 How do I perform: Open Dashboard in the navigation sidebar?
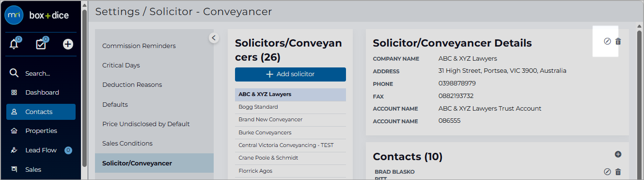pos(41,92)
